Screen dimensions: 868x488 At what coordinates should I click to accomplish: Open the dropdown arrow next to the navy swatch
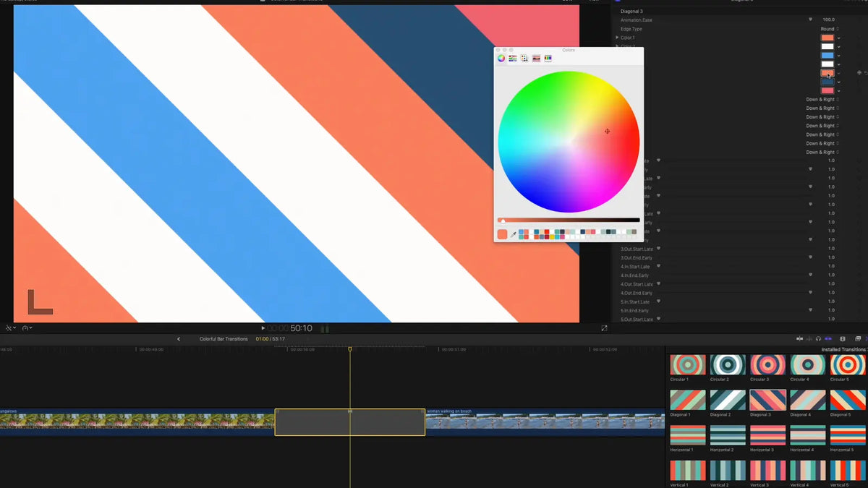[x=838, y=82]
